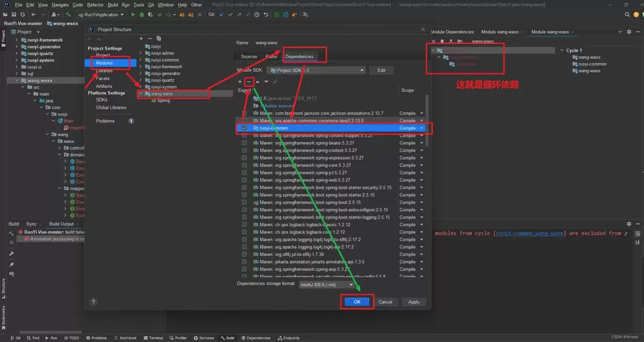Click the Build hammer icon in main toolbar
Viewport: 644px width, 342px height.
(x=69, y=14)
